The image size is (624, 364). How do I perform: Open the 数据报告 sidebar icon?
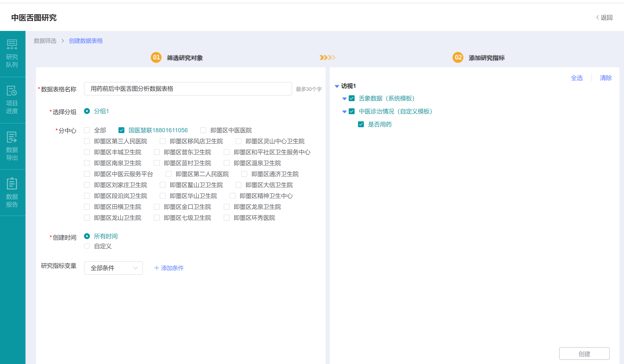click(x=12, y=184)
